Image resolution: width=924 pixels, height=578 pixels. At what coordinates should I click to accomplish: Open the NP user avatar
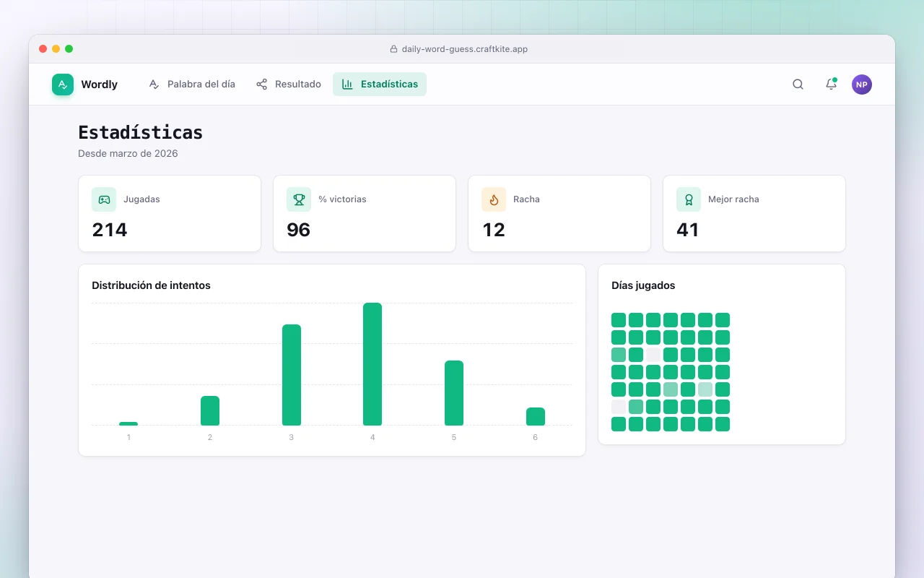coord(862,85)
